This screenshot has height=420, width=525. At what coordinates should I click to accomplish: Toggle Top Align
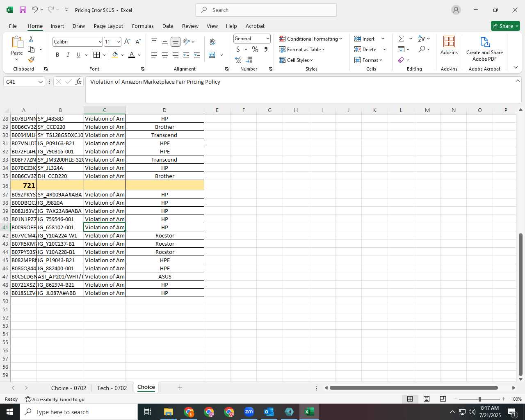click(x=154, y=42)
